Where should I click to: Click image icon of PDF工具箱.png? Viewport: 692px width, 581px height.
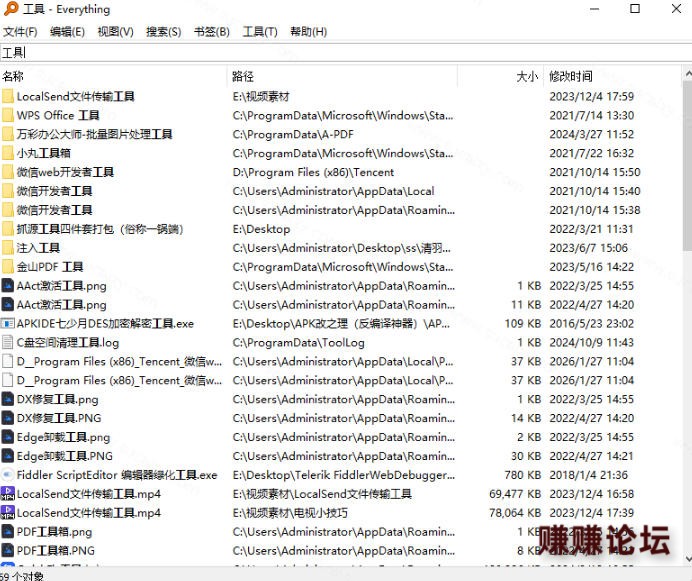[8, 532]
